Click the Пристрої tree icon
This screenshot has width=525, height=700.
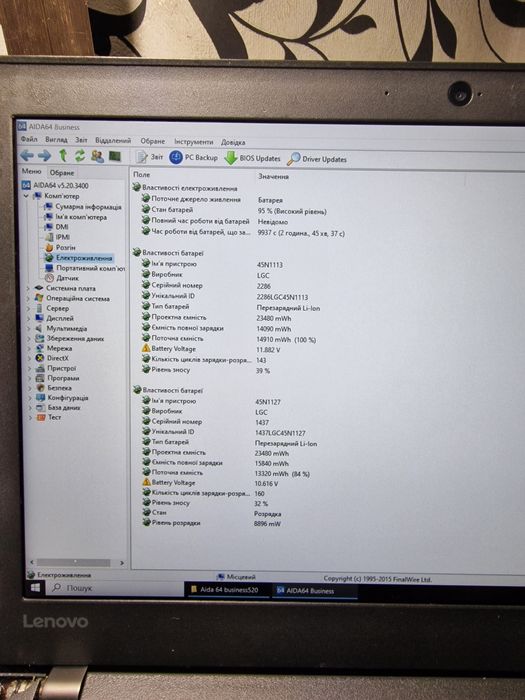point(40,368)
